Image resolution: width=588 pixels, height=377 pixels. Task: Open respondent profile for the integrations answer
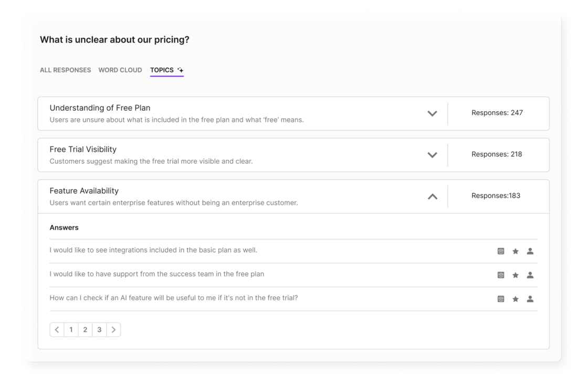coord(530,251)
